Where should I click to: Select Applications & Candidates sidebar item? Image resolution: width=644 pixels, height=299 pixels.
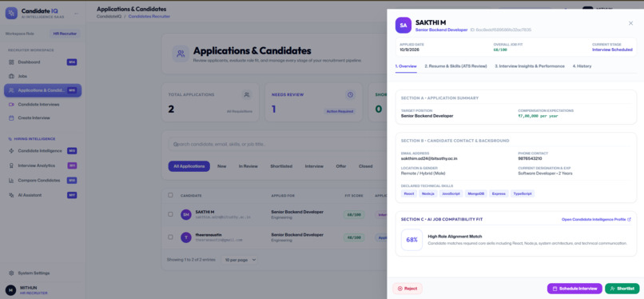[42, 90]
